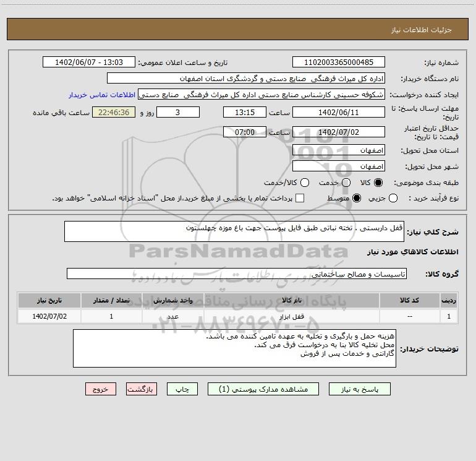Select the کالا radio button
This screenshot has width=476, height=461.
coord(378,183)
